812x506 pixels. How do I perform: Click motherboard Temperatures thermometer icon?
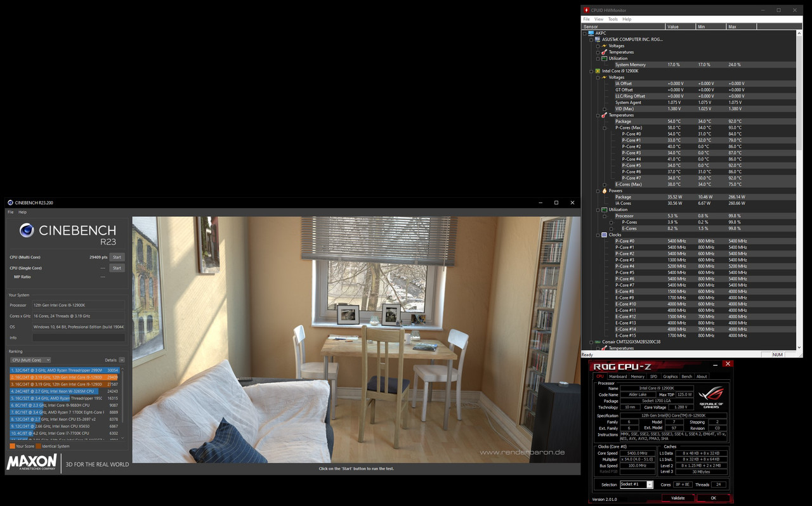(604, 52)
